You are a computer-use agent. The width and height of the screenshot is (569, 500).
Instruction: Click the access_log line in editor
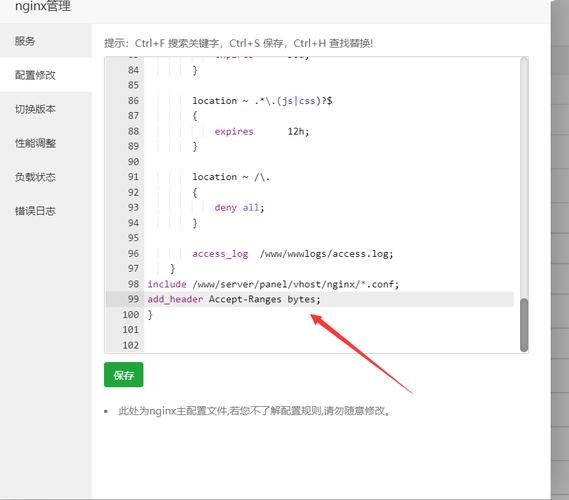click(x=292, y=254)
